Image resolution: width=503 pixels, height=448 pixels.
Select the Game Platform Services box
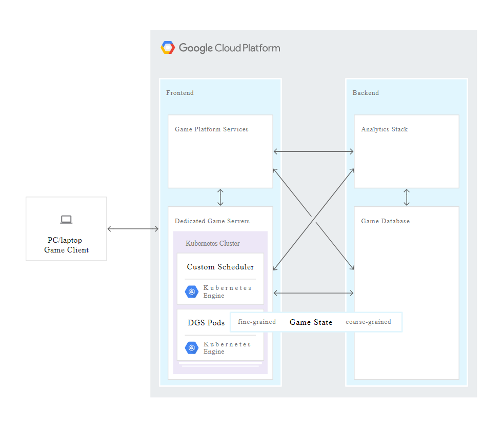[x=220, y=151]
